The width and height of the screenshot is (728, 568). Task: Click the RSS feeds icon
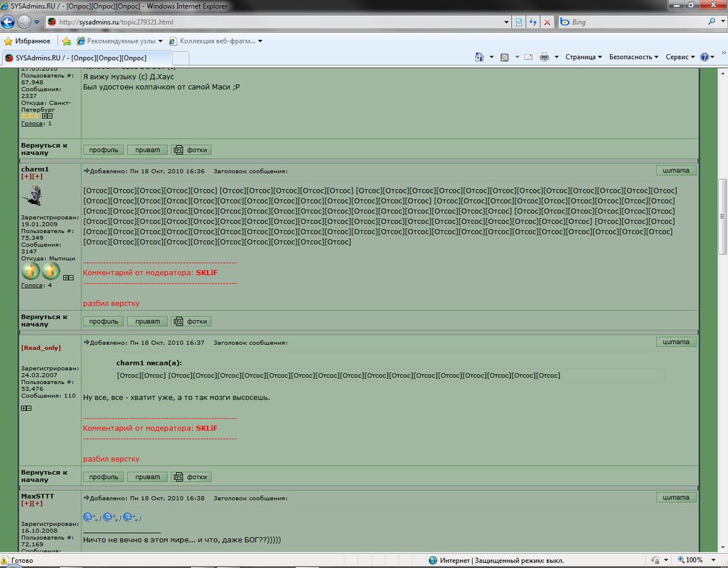[x=504, y=57]
